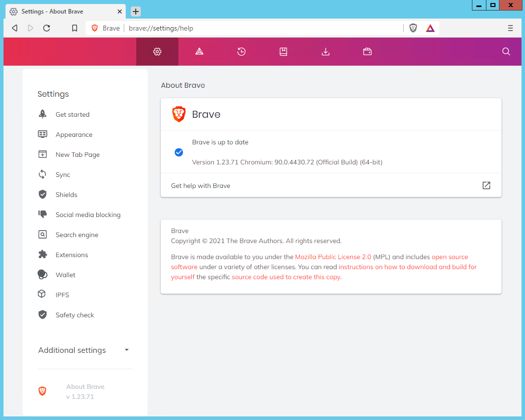Click the Brave Rewards triangle icon in address bar

click(430, 28)
